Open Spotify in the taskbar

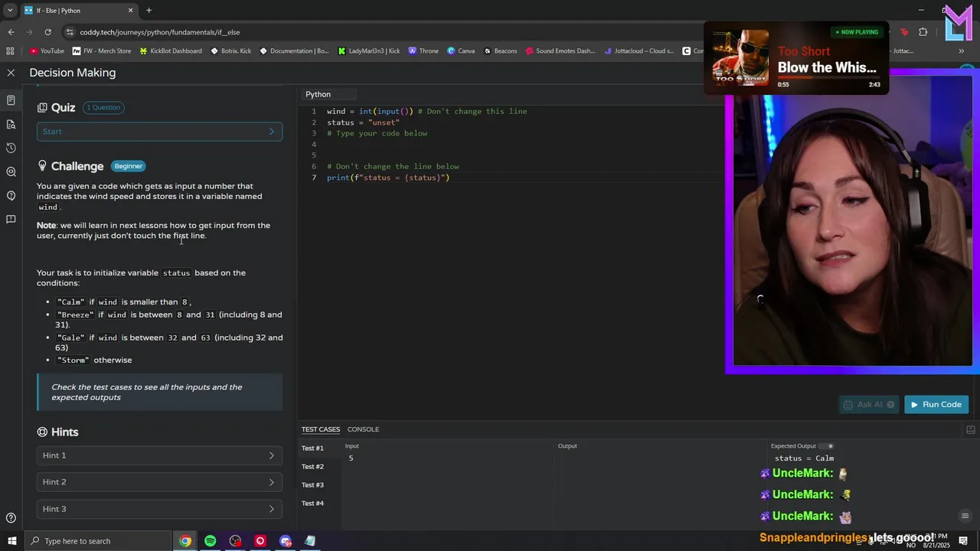pos(210,541)
